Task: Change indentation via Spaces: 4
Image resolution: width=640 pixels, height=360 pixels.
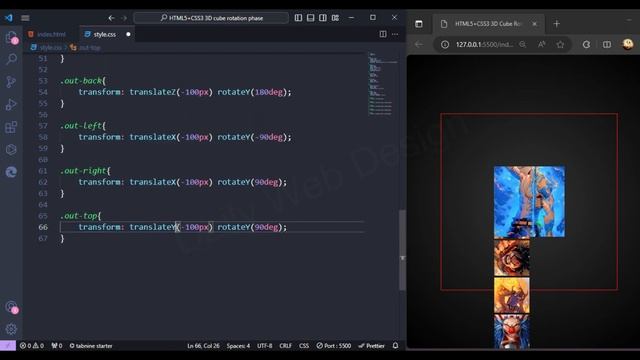Action: pyautogui.click(x=238, y=346)
